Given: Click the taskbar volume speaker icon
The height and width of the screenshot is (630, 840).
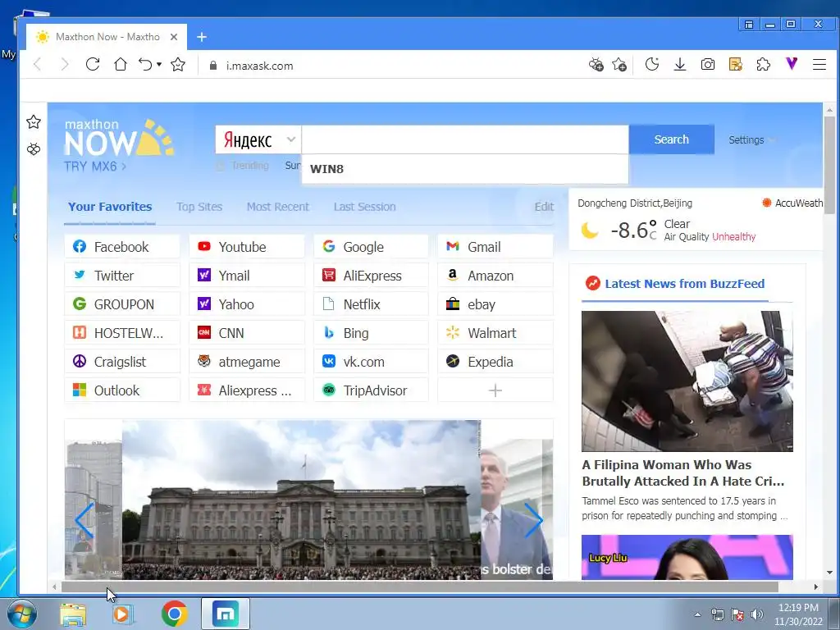Looking at the screenshot, I should coord(757,614).
